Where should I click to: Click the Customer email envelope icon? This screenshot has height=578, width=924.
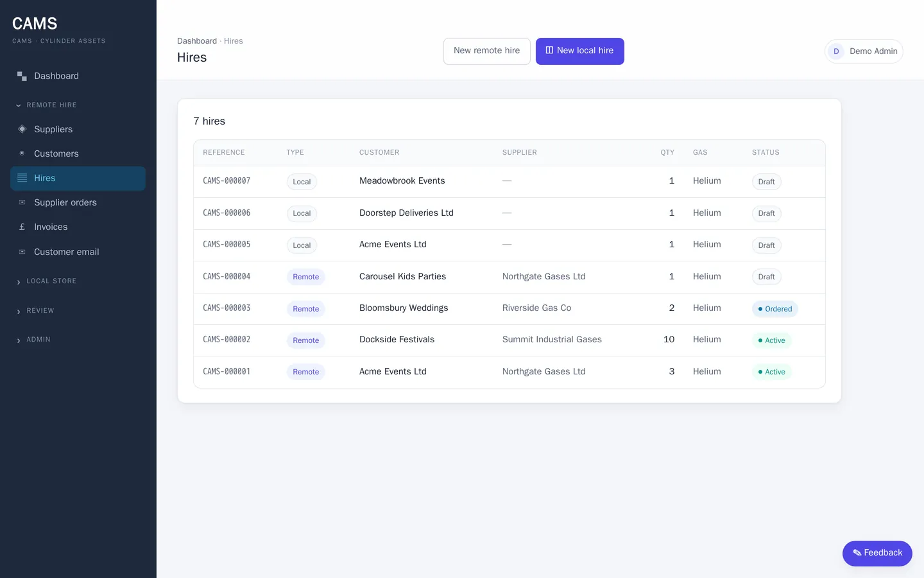tap(22, 252)
